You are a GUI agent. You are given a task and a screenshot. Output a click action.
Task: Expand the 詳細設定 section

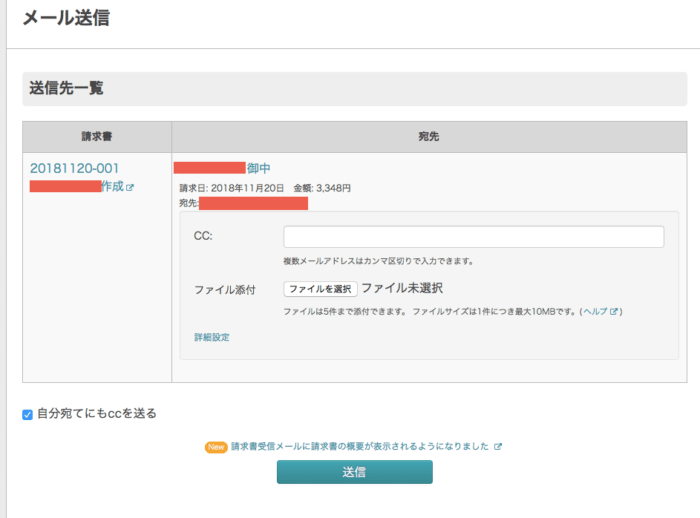(x=211, y=337)
